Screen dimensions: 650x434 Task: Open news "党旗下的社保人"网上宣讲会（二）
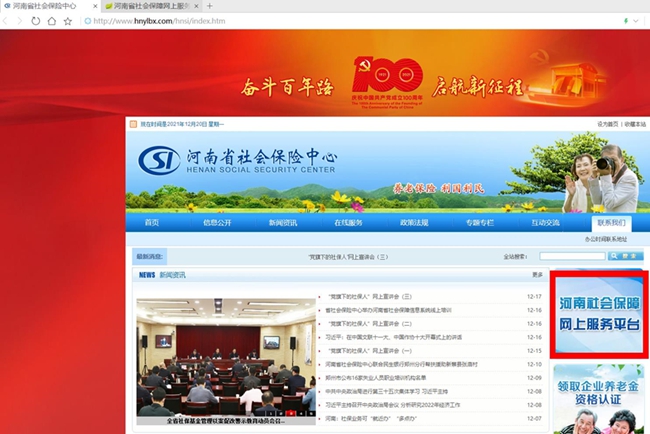370,323
